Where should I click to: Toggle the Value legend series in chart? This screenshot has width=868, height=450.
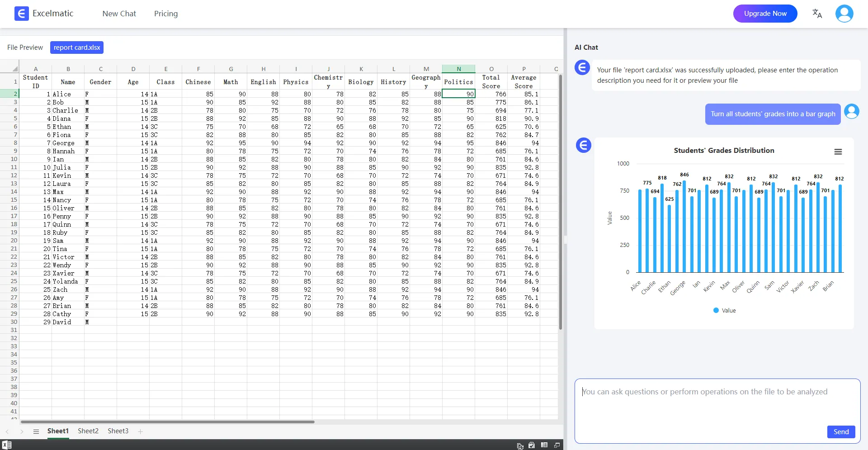pos(724,311)
